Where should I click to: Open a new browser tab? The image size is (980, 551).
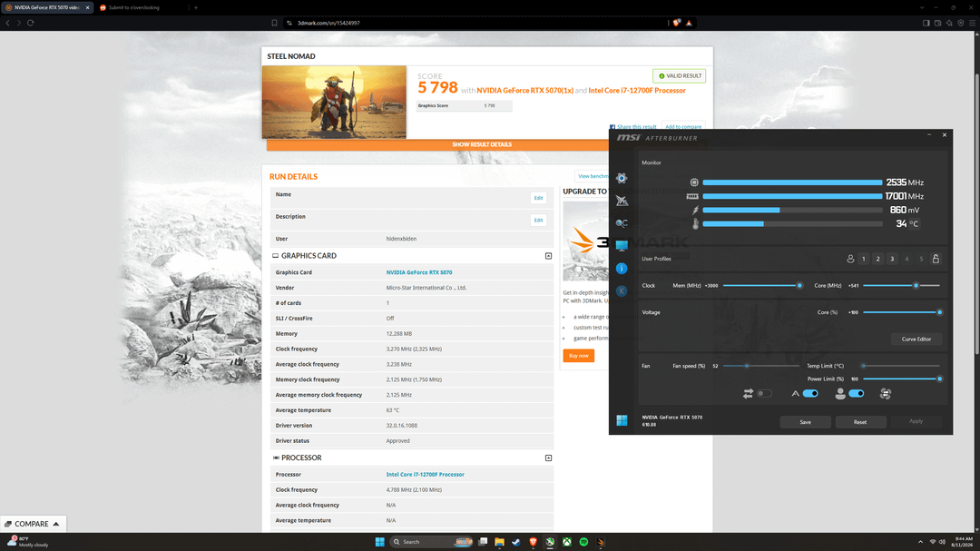(x=196, y=7)
